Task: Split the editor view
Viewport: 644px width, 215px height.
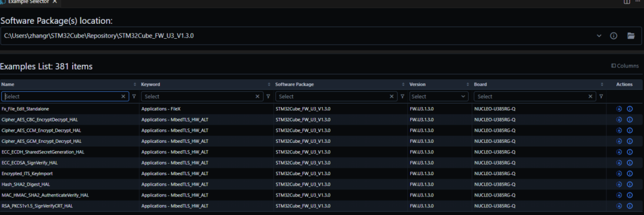Action: pyautogui.click(x=627, y=2)
